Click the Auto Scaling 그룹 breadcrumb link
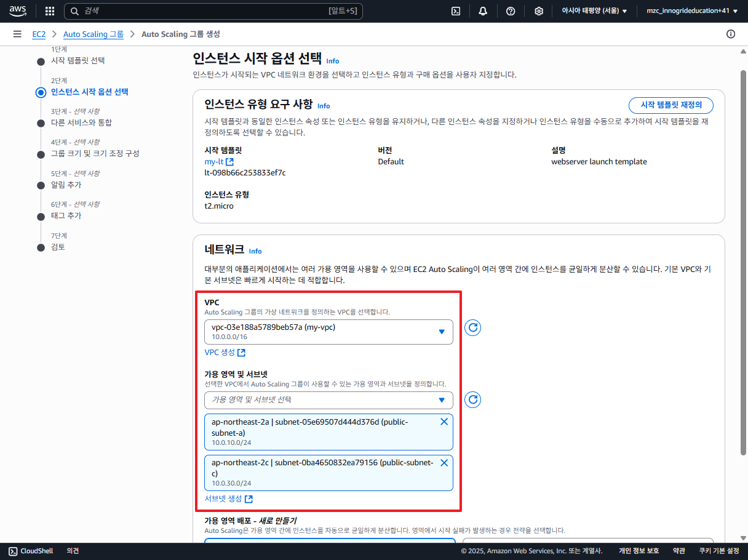Viewport: 748px width, 560px height. (94, 34)
